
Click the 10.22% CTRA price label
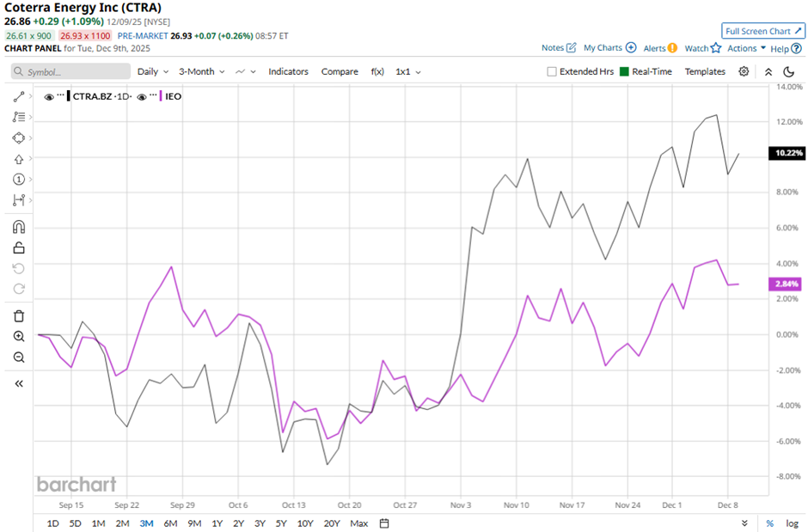pyautogui.click(x=787, y=153)
